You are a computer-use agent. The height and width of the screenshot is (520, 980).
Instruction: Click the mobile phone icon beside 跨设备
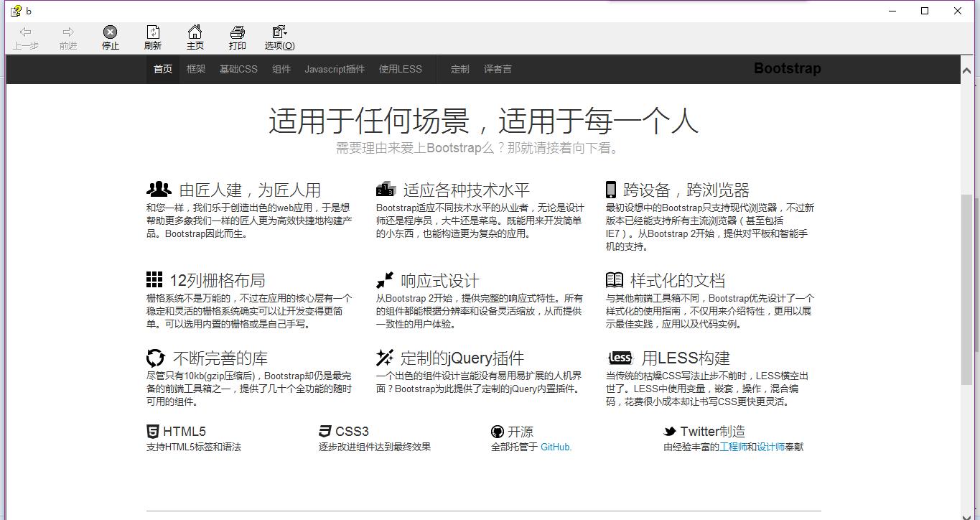[611, 188]
